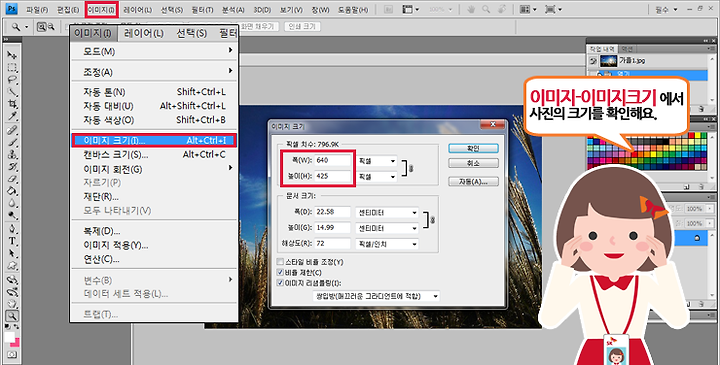Open pixel height unit dropdown (픽셀)

[x=377, y=176]
